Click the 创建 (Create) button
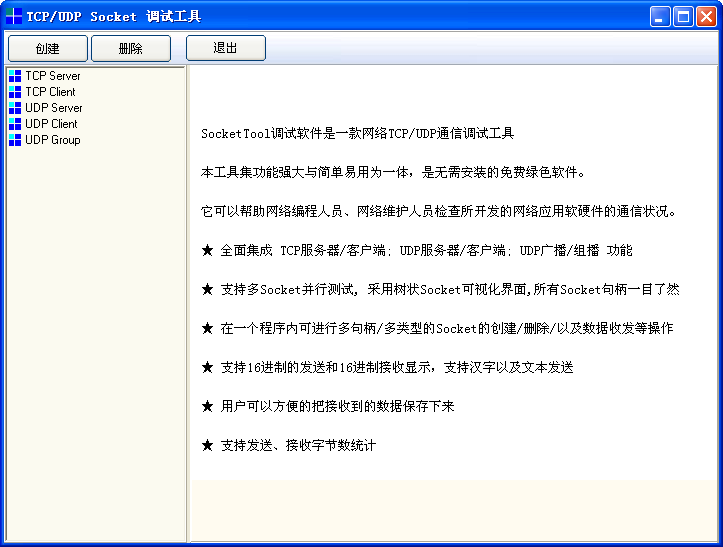 pos(48,48)
